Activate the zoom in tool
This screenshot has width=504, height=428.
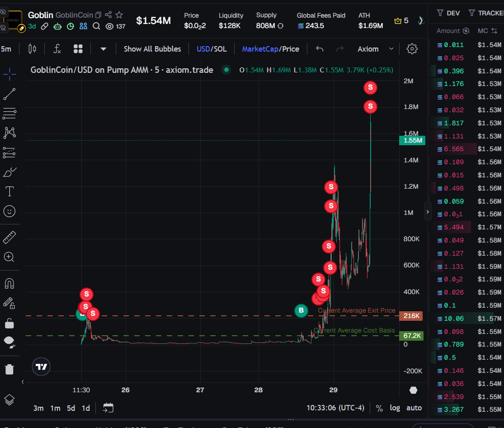9,257
